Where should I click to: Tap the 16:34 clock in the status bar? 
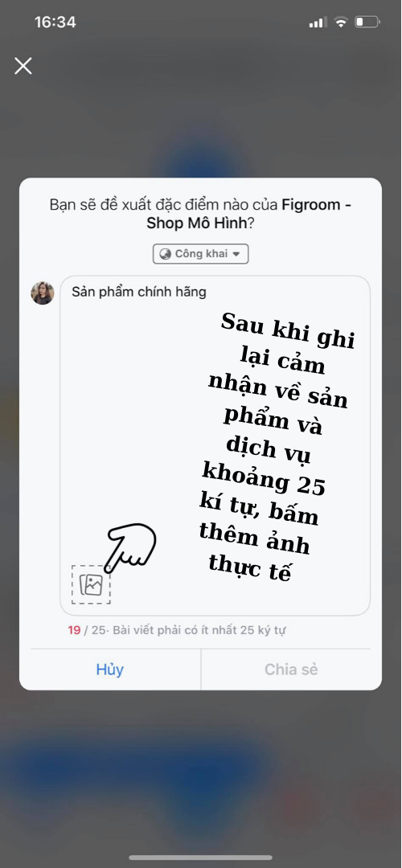pyautogui.click(x=55, y=23)
